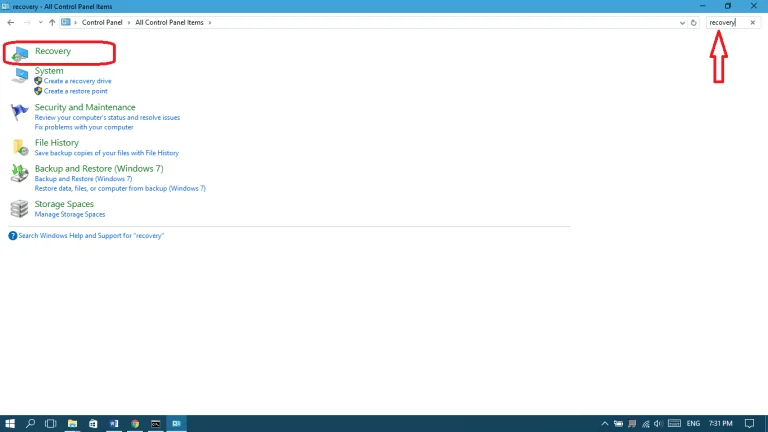
Task: Click Control Panel icon in address bar
Action: pyautogui.click(x=66, y=22)
